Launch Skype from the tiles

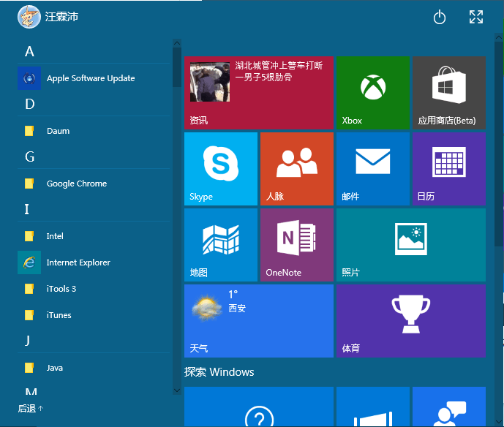point(220,168)
